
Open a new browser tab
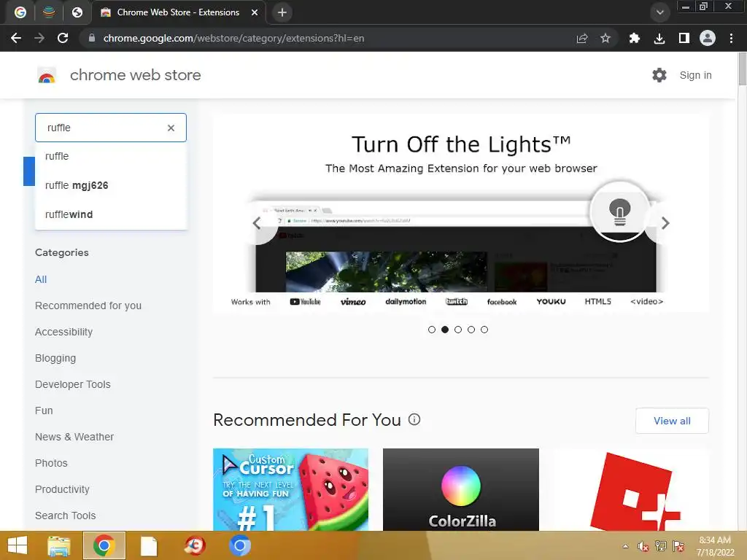(x=282, y=12)
